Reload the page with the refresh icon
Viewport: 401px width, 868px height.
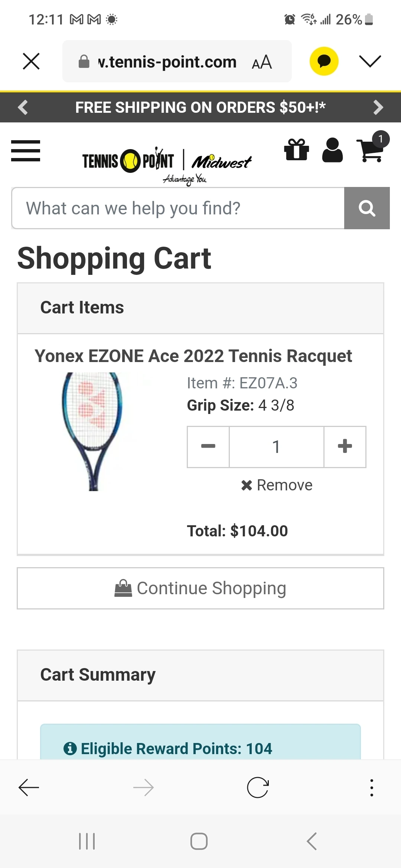[258, 787]
